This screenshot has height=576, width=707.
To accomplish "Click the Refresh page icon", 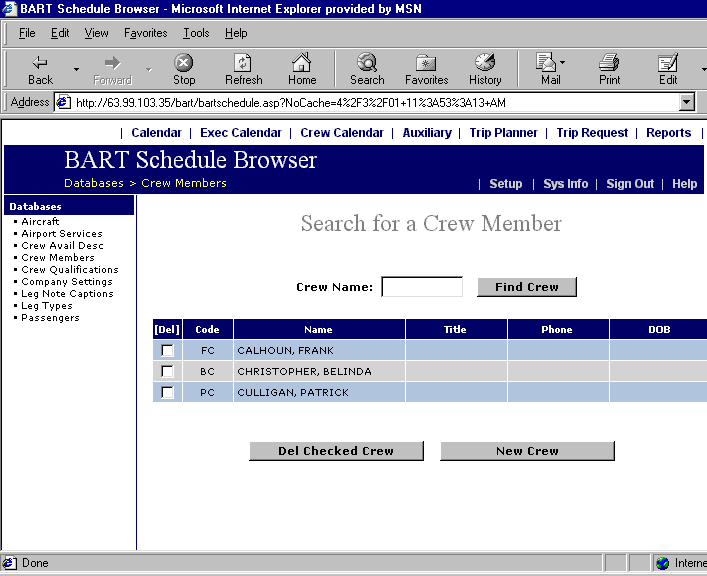I will (x=243, y=63).
